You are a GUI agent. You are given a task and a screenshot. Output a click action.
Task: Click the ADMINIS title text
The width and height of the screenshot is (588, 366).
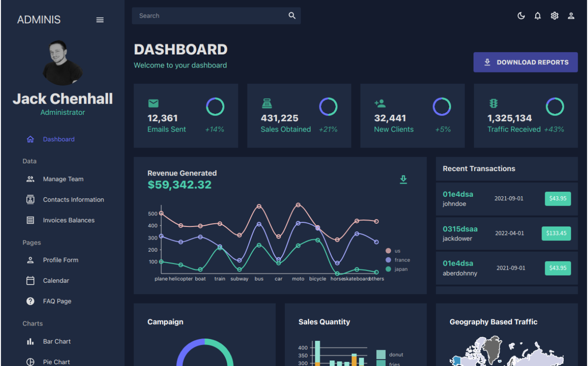pos(39,20)
